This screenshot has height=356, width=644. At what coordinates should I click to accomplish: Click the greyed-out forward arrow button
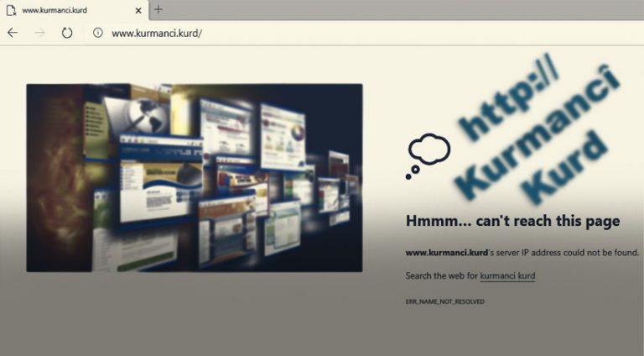(39, 33)
